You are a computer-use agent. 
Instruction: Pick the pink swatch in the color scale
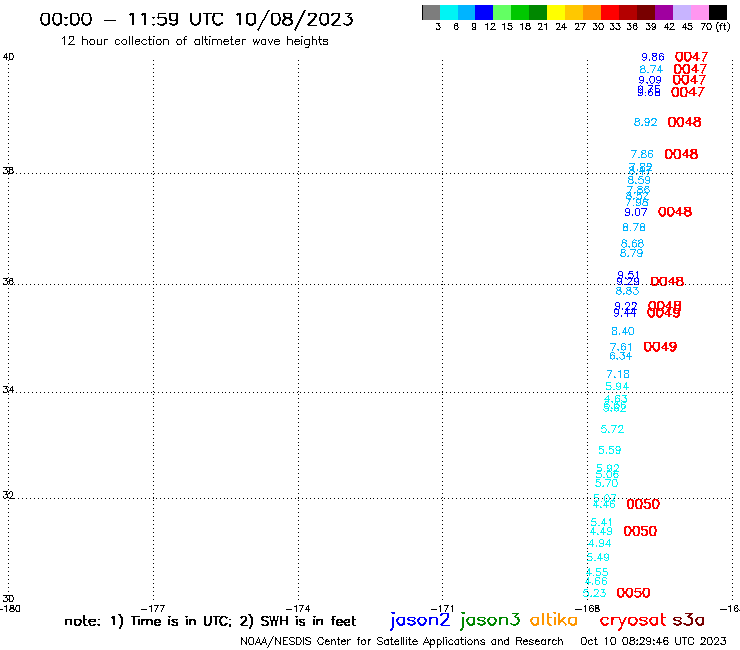tap(700, 12)
